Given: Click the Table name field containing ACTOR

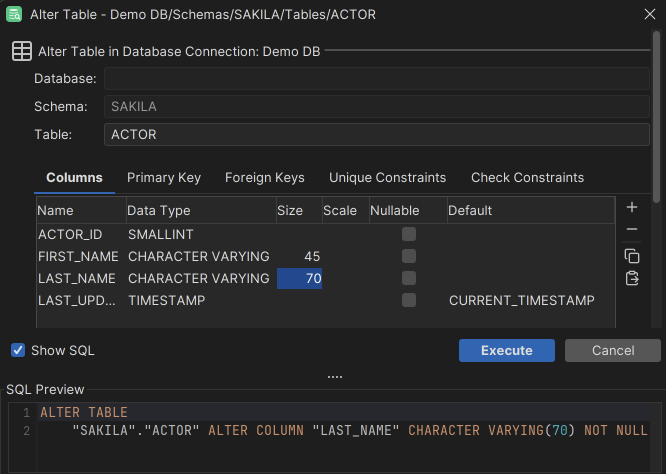Looking at the screenshot, I should click(376, 134).
